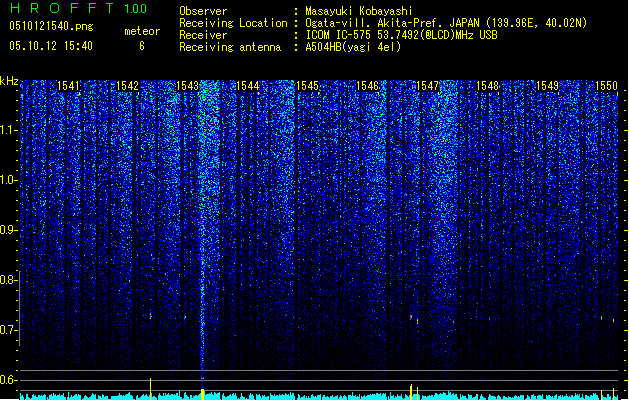Click the 1541 time label
Screen dimensions: 629x400
point(68,85)
